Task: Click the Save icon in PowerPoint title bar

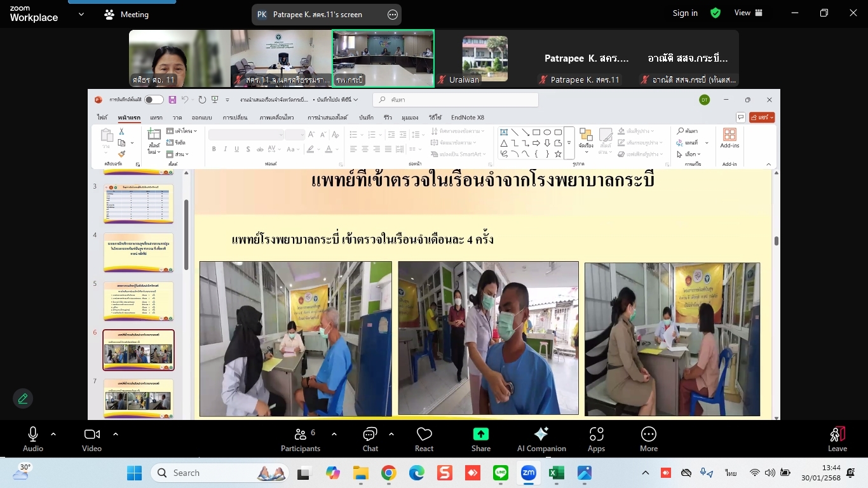Action: tap(172, 100)
